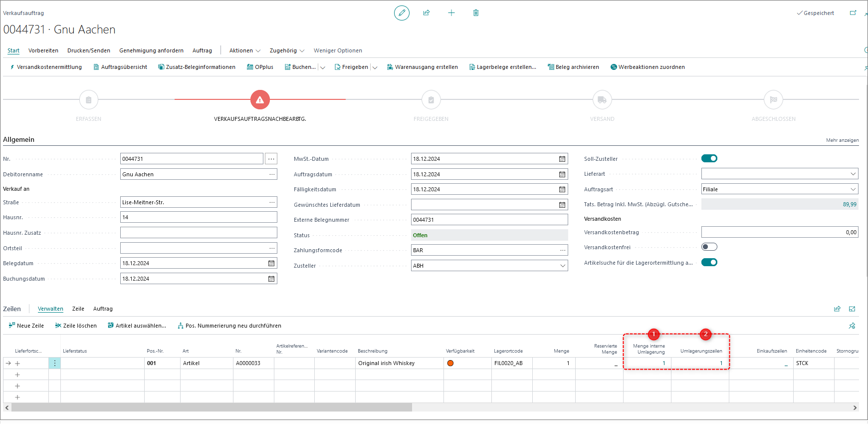Open Vorbereiten menu
This screenshot has height=424, width=868.
coord(43,50)
